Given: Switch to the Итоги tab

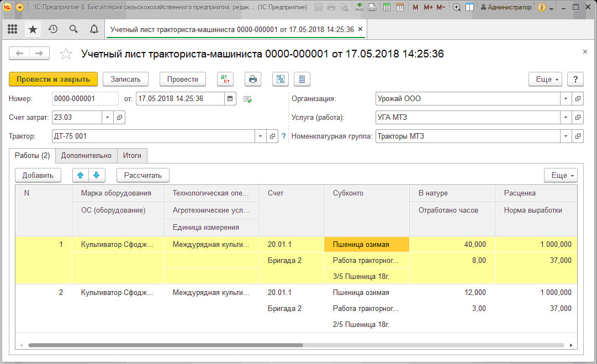Looking at the screenshot, I should [132, 156].
